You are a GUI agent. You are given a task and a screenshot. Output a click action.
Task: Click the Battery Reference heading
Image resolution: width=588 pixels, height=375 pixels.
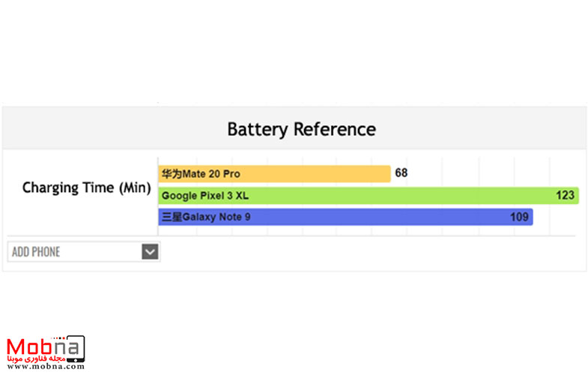coord(301,129)
